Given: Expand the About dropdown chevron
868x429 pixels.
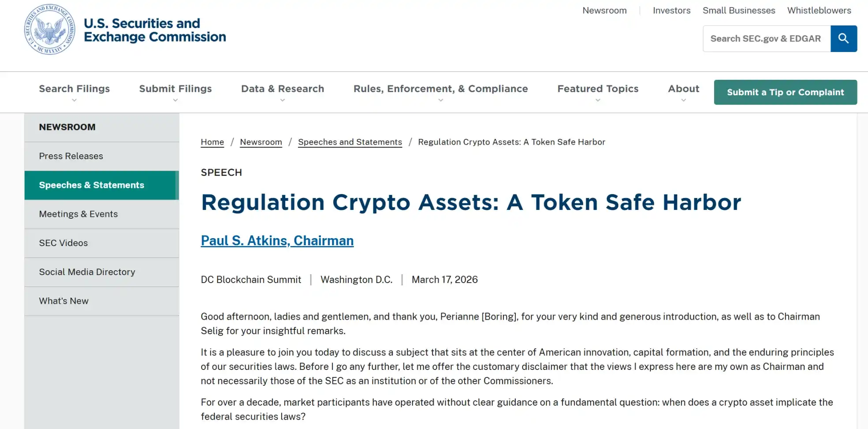Looking at the screenshot, I should [683, 100].
